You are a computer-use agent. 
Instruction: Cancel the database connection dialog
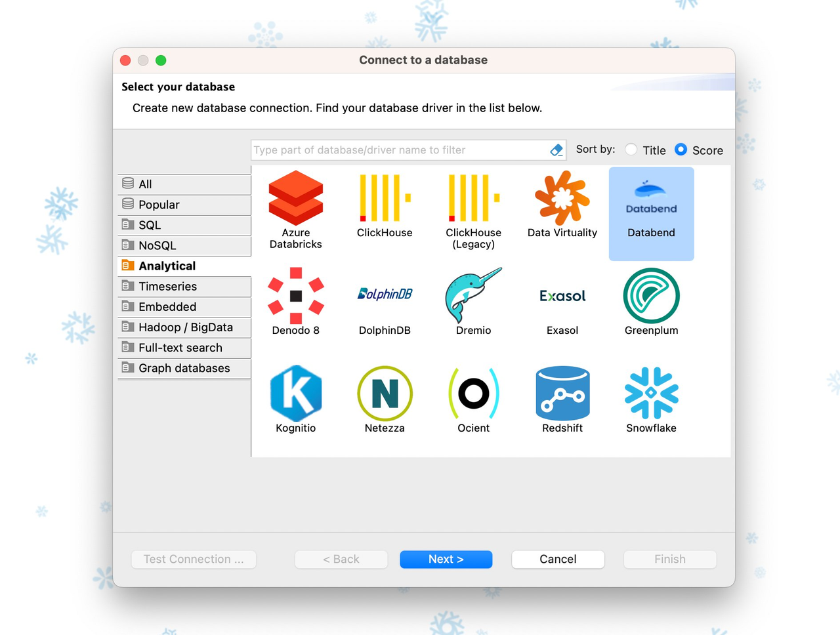(x=558, y=559)
